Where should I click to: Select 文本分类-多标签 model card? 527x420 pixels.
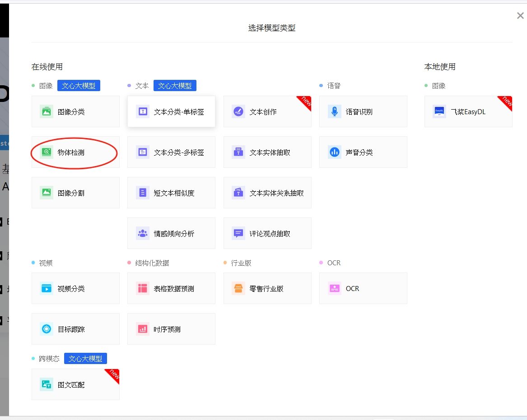tap(172, 152)
